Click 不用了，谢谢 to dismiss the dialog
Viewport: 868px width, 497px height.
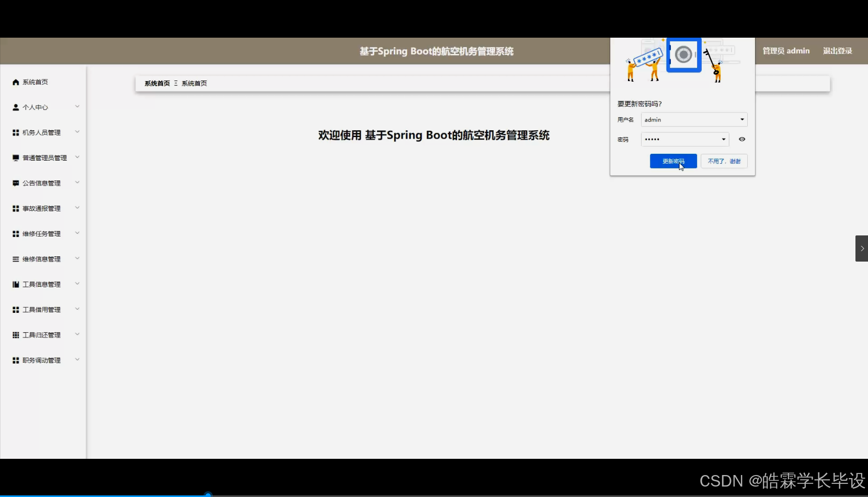724,161
